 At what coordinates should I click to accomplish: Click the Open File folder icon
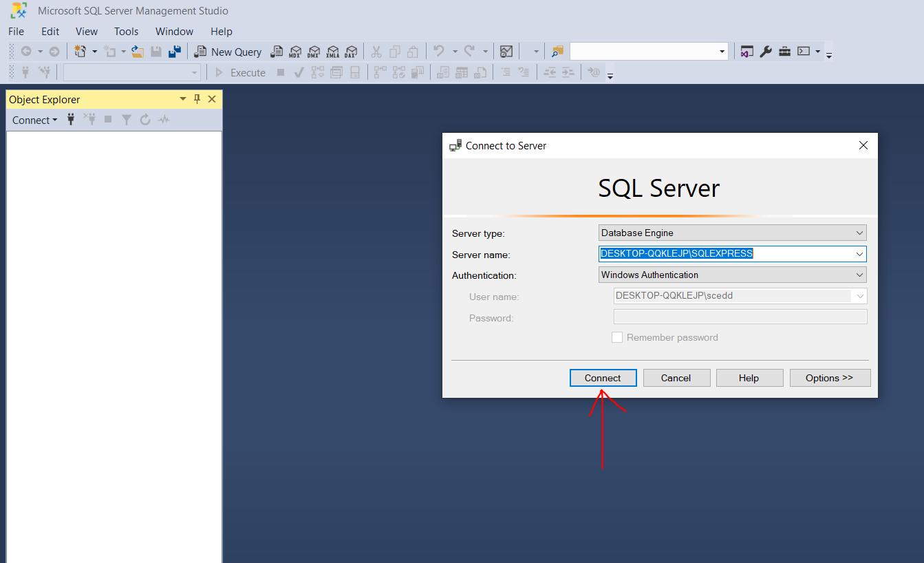point(138,52)
